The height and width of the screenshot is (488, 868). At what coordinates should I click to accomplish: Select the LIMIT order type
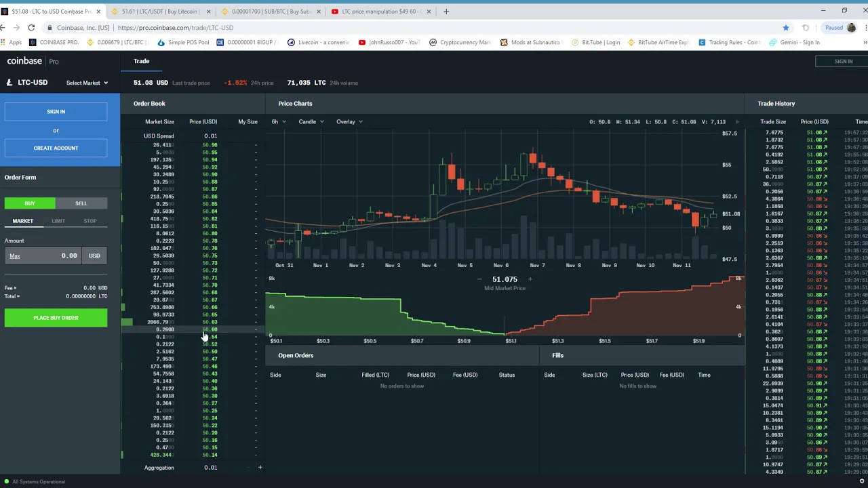click(58, 221)
